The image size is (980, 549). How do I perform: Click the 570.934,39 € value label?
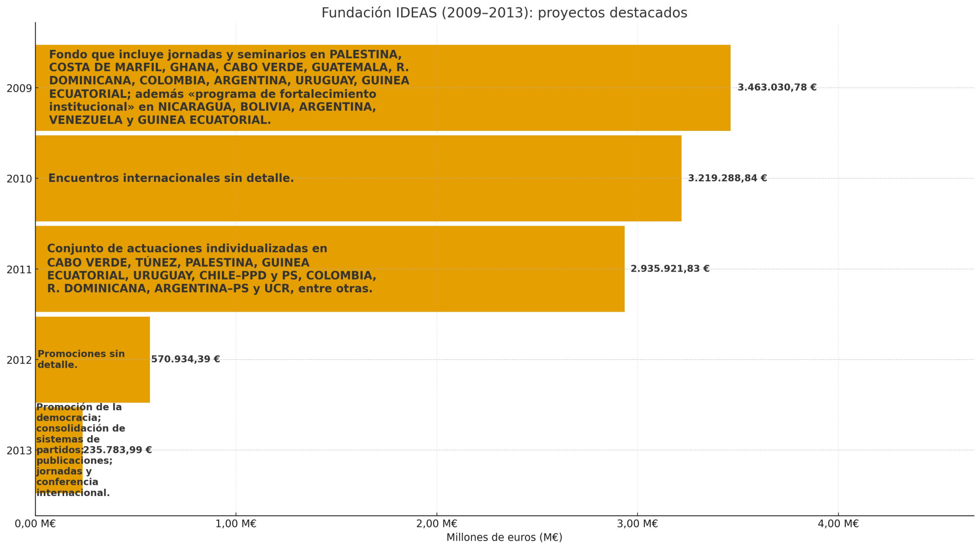(185, 359)
